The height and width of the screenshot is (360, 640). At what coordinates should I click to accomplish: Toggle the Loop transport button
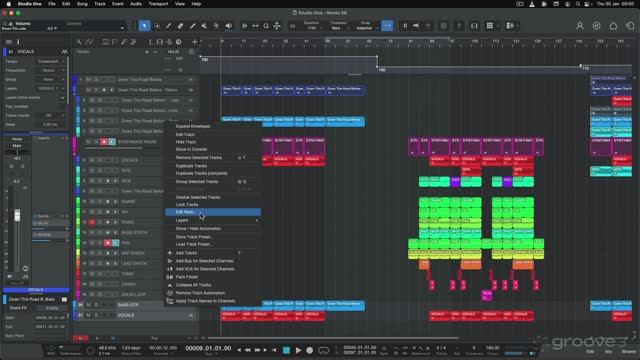(x=323, y=350)
